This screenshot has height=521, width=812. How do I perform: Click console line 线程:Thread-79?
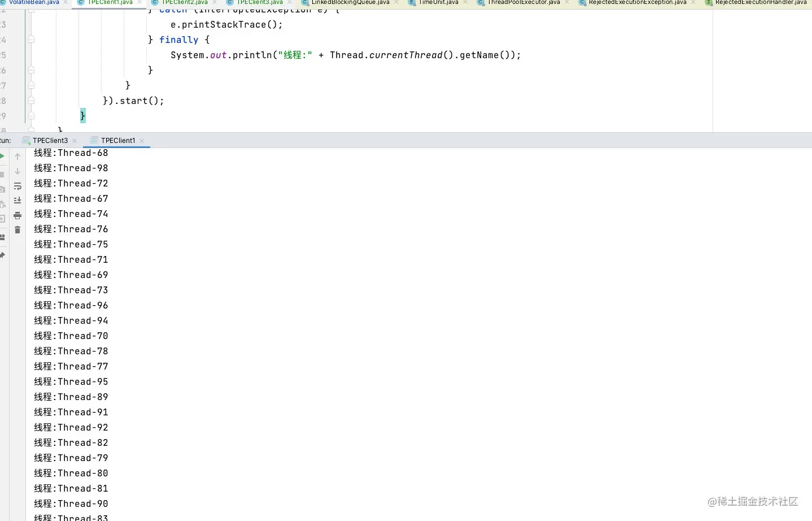[71, 458]
